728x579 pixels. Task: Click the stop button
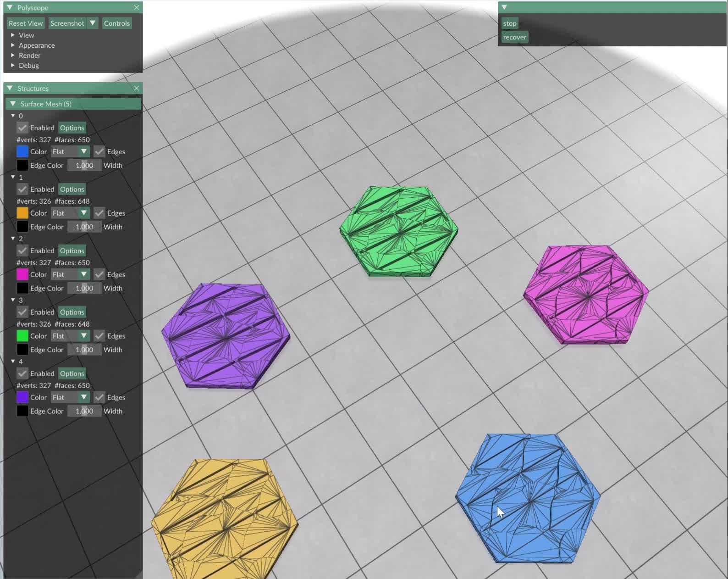click(x=510, y=23)
